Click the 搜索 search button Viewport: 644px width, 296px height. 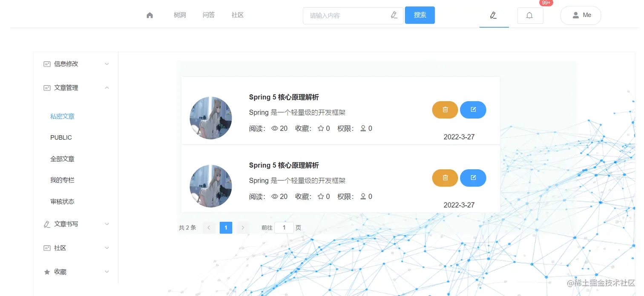tap(420, 15)
